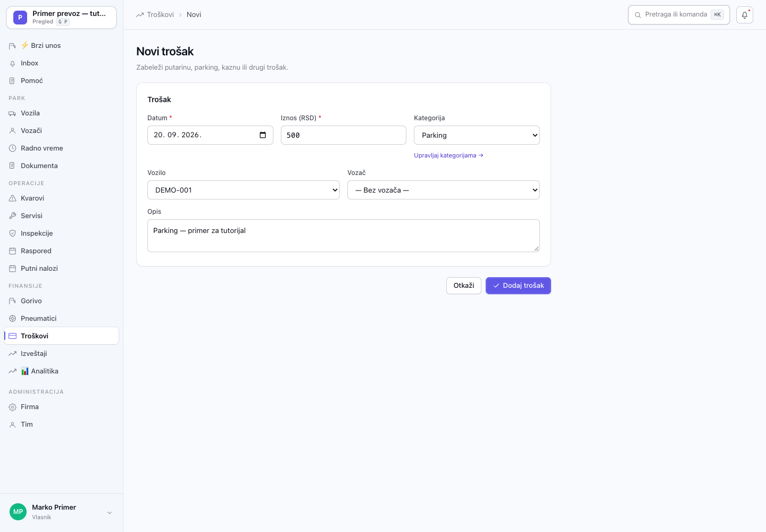Click the MP user avatar
766x532 pixels.
(x=18, y=512)
